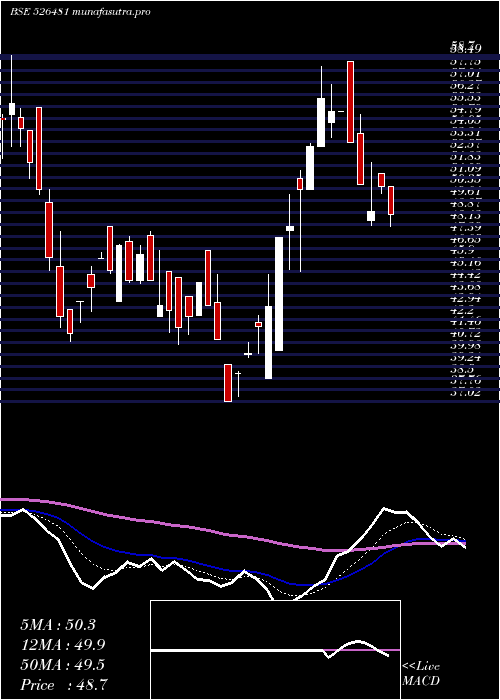
Task: Click the '51.09' price axis label
Action: point(466,169)
